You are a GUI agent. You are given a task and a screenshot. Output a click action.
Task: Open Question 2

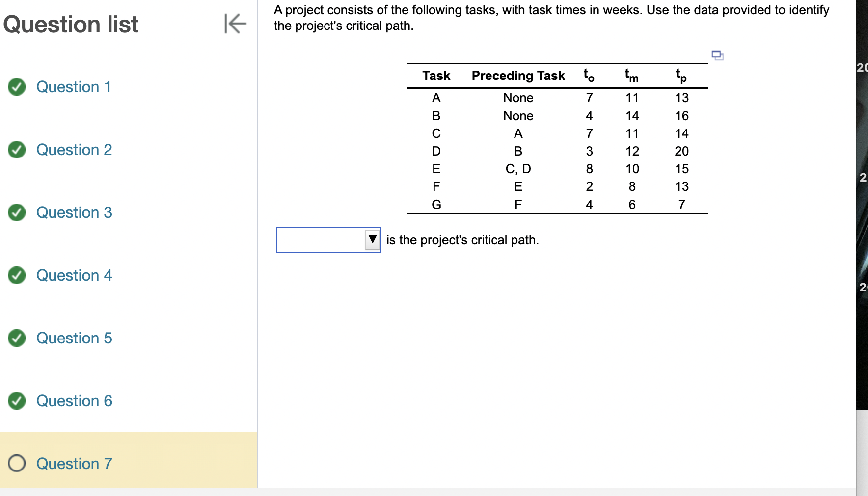tap(74, 150)
